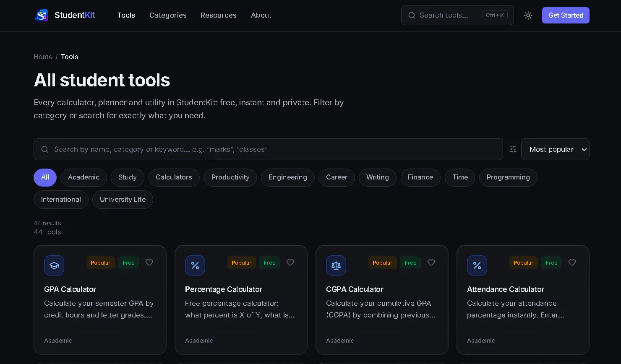Click the Popular badge on GPA Calculator
The image size is (621, 364).
click(101, 263)
